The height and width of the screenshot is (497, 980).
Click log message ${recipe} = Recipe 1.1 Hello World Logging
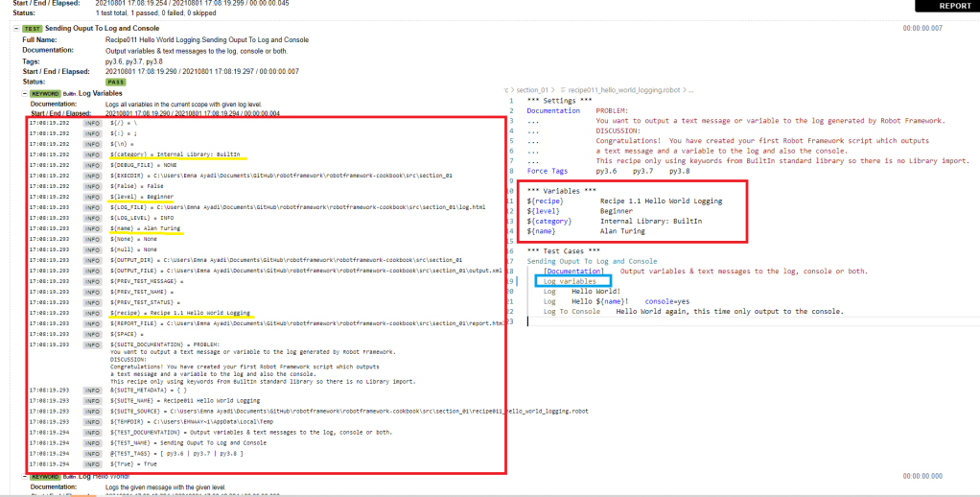(180, 313)
